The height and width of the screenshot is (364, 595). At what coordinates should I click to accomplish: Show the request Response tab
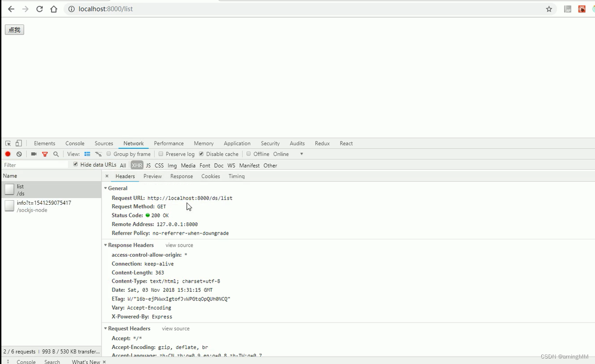(182, 177)
